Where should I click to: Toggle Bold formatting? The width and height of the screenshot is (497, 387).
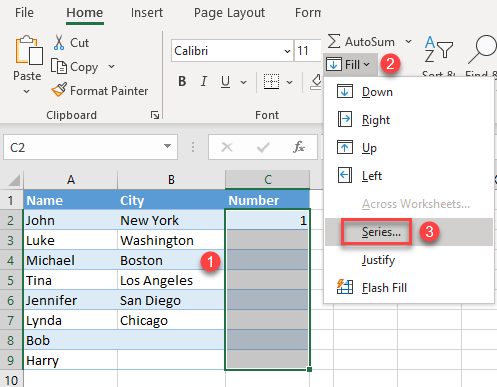182,81
